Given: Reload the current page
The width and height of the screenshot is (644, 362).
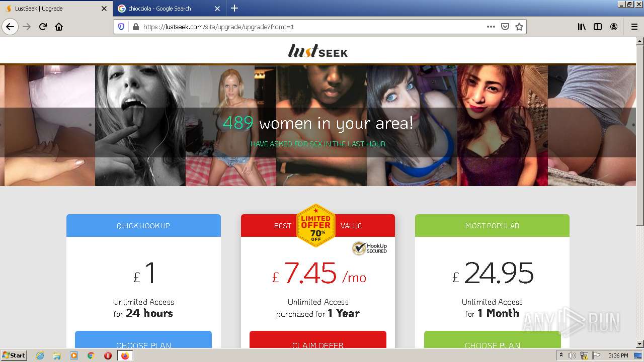Looking at the screenshot, I should coord(43,27).
